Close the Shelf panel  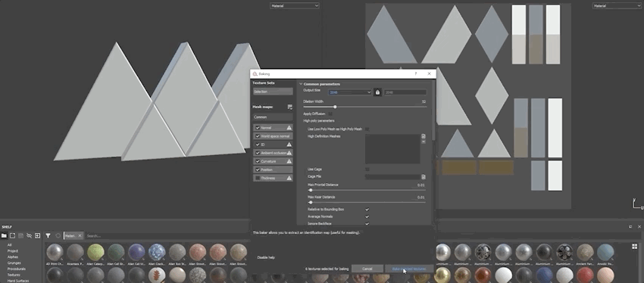point(639,226)
